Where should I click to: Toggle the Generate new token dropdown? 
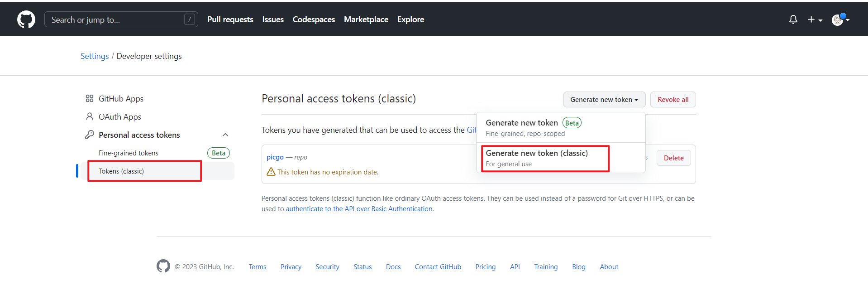tap(604, 100)
